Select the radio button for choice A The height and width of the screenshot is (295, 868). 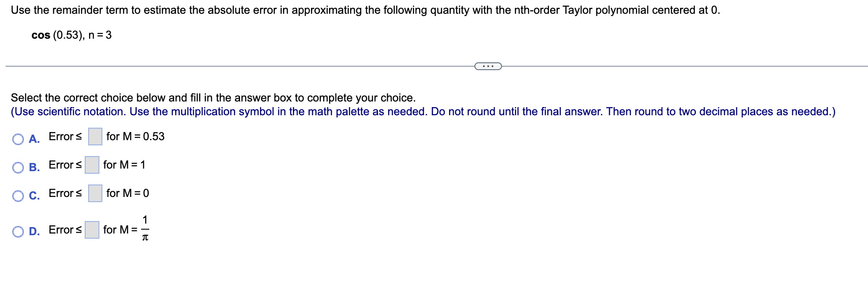(18, 139)
